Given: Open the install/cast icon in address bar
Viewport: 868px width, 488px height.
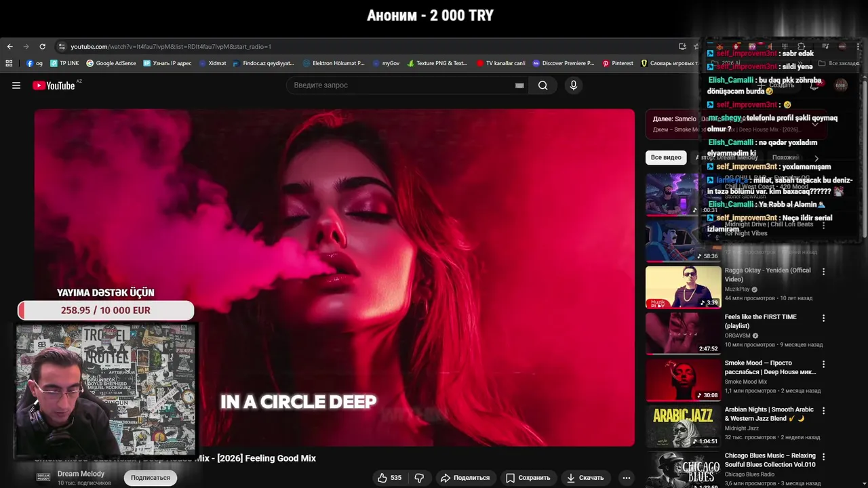Looking at the screenshot, I should 682,47.
